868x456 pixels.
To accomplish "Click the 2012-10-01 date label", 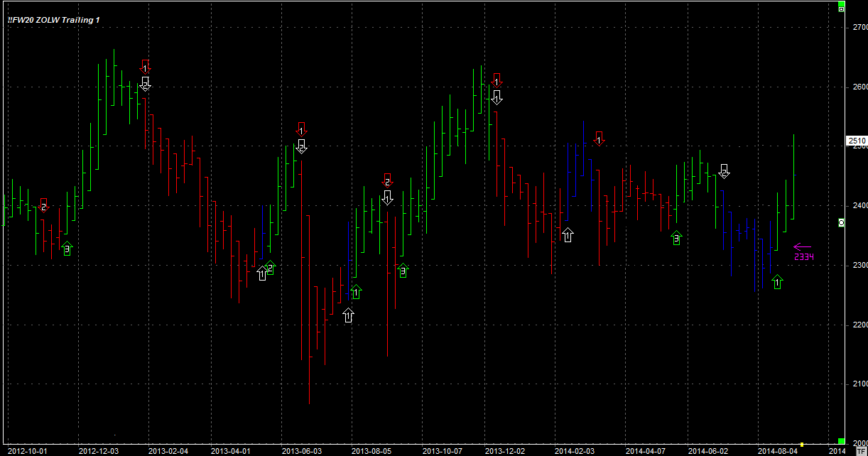I will pos(27,450).
